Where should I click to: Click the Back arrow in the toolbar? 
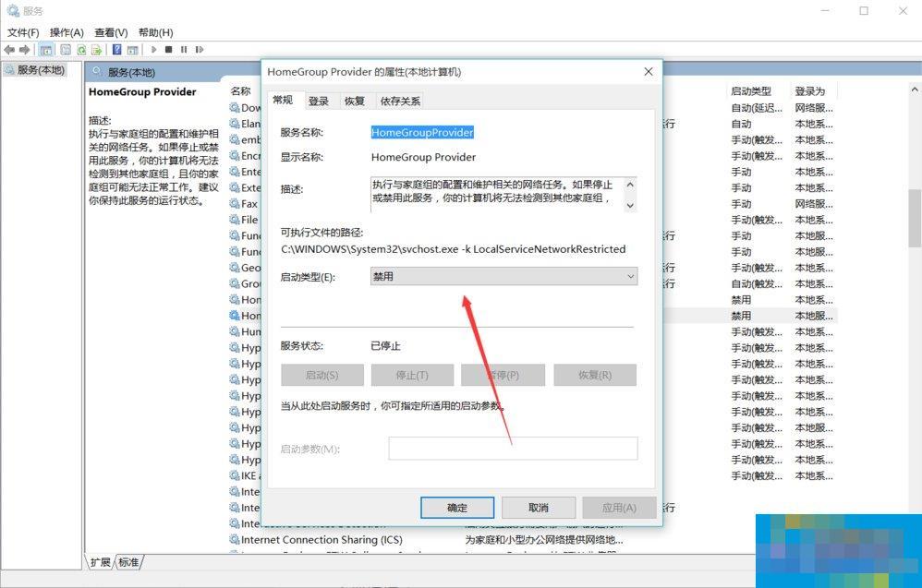pos(9,50)
